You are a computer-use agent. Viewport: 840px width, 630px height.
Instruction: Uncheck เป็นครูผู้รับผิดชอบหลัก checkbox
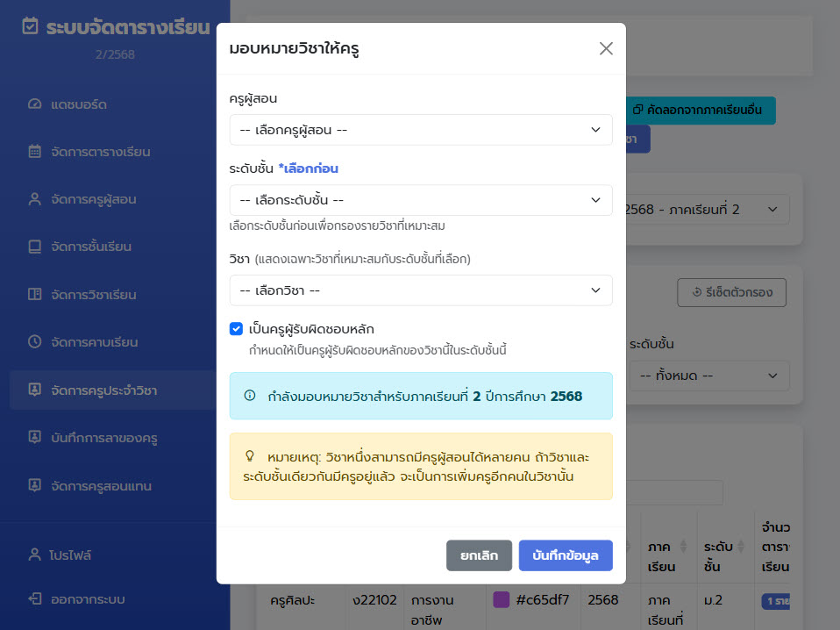click(x=236, y=329)
